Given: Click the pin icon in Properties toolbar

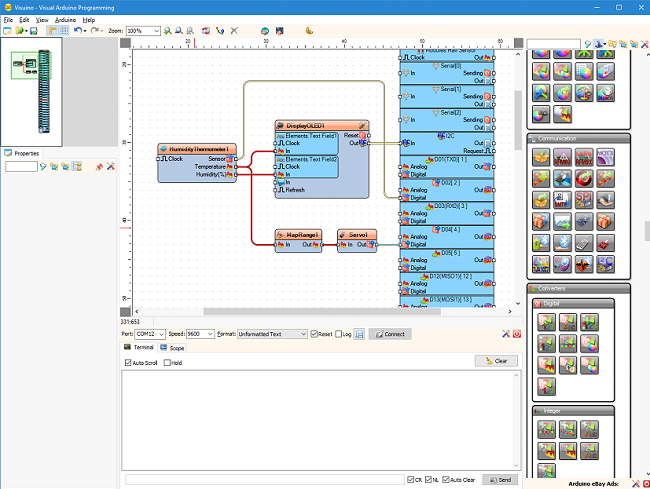Looking at the screenshot, I should tap(99, 167).
